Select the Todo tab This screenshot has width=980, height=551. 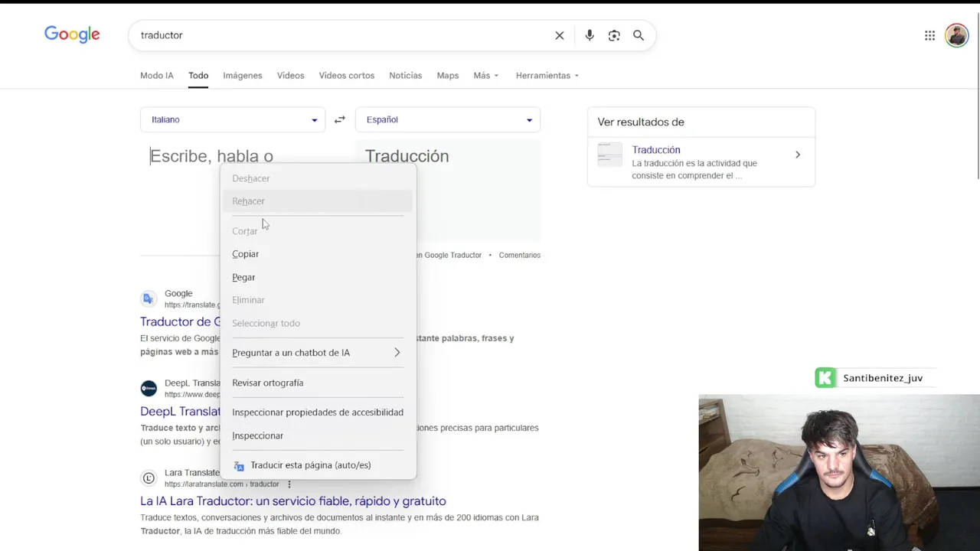(198, 76)
